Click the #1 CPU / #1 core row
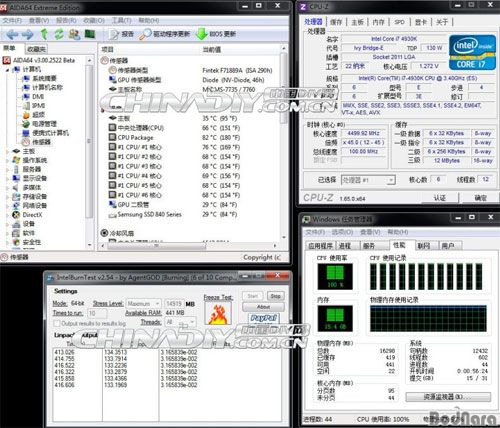 tap(174, 147)
